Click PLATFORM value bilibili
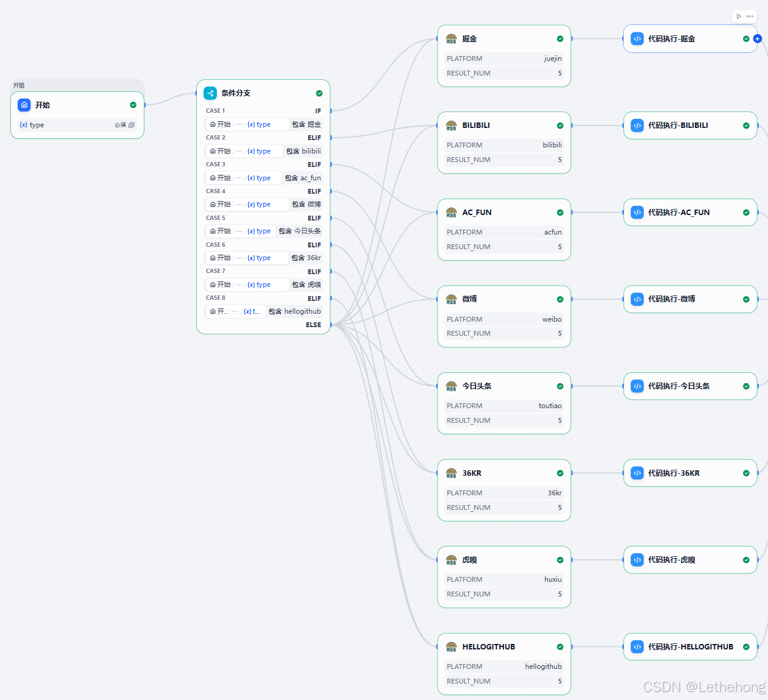The image size is (768, 700). coord(552,145)
